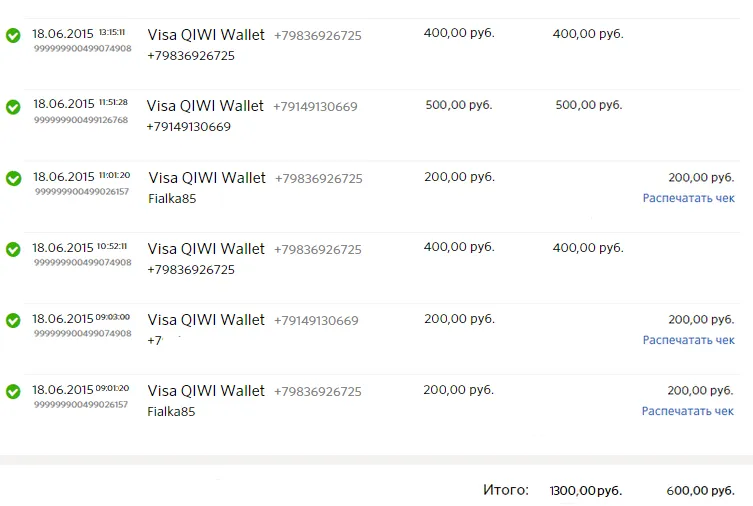This screenshot has width=753, height=506.
Task: Select Visa QIWI Wallet title at 13:15:11
Action: tap(206, 35)
